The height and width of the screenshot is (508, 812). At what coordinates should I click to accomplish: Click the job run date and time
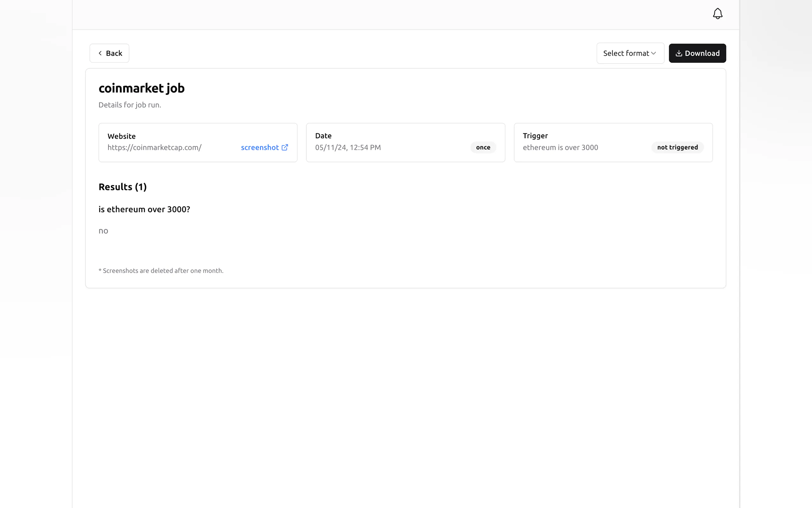[348, 147]
